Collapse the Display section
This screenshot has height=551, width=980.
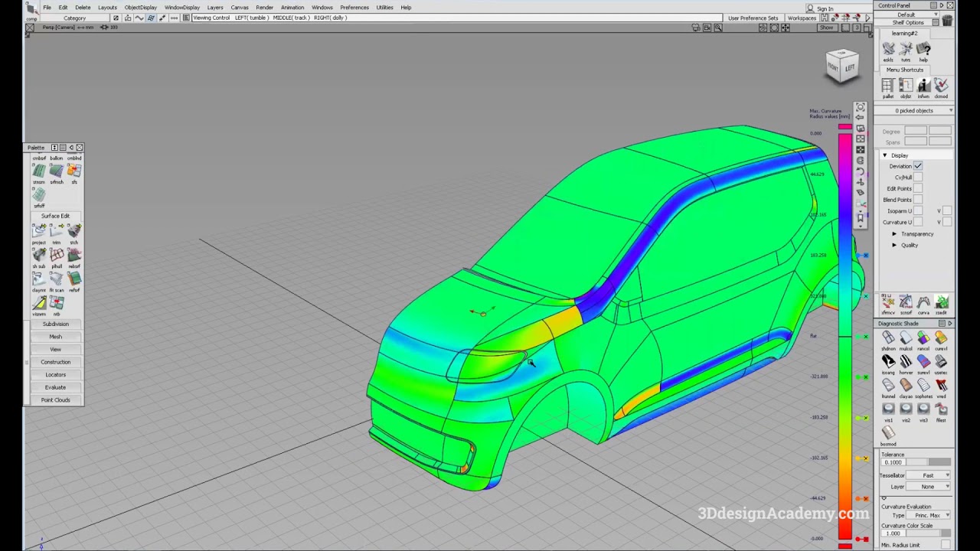point(885,155)
